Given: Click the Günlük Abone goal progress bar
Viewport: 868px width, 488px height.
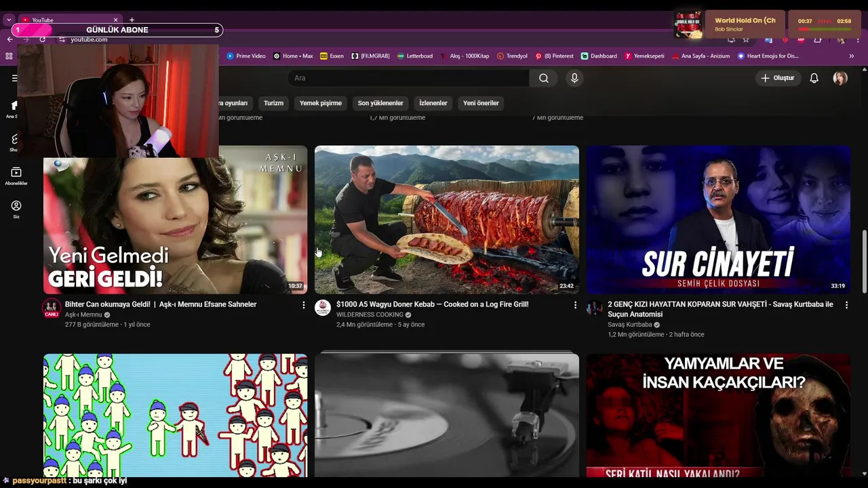Looking at the screenshot, I should pos(117,30).
